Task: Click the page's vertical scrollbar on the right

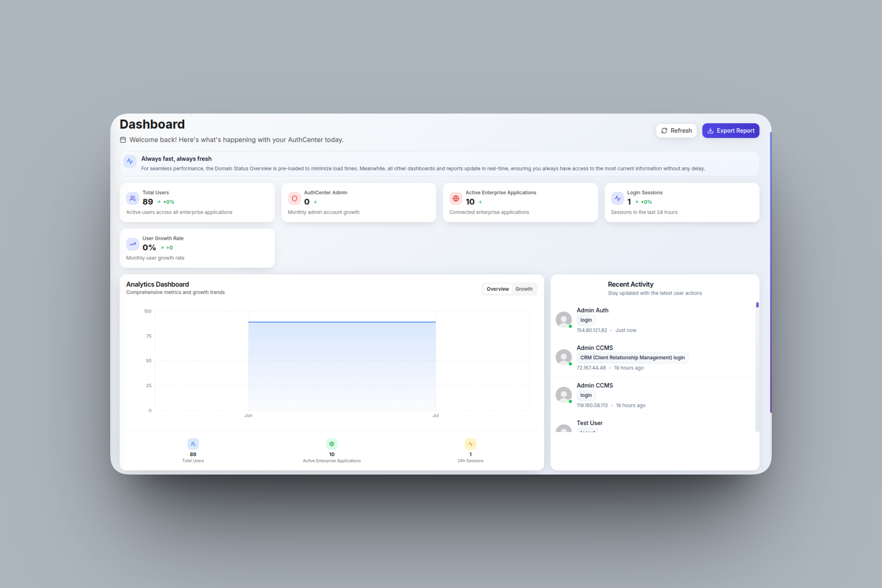Action: 770,272
